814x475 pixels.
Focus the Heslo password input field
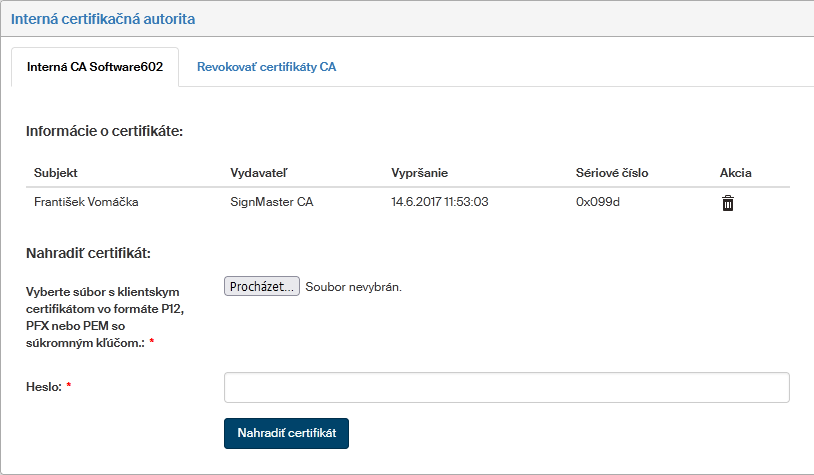pyautogui.click(x=507, y=387)
